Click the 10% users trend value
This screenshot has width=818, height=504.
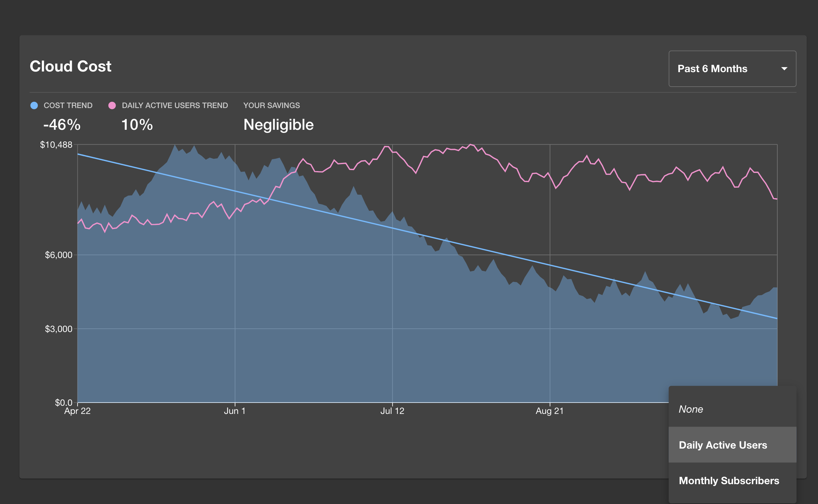pos(137,125)
